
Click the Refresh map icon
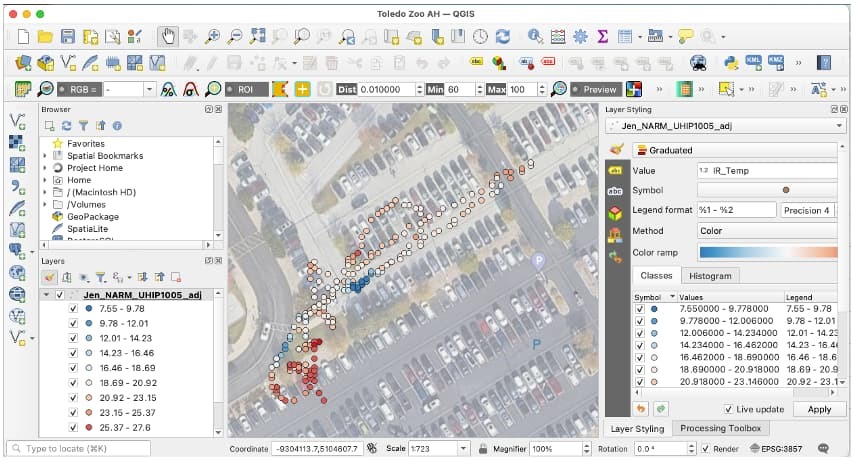(503, 36)
